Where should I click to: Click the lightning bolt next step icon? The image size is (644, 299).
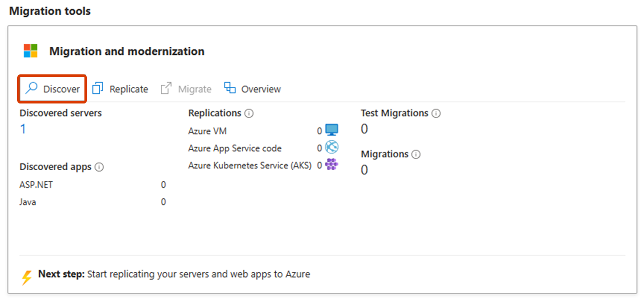(x=28, y=274)
